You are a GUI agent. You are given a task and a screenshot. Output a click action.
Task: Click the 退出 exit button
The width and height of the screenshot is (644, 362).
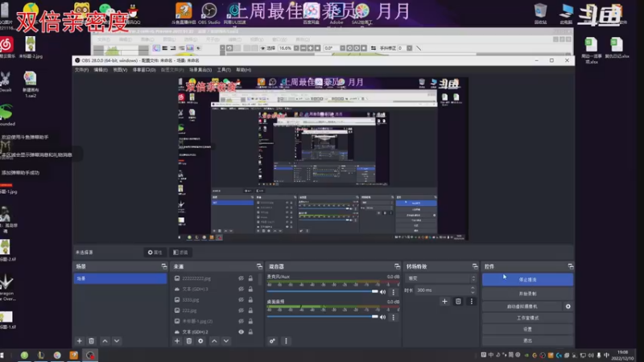(527, 340)
